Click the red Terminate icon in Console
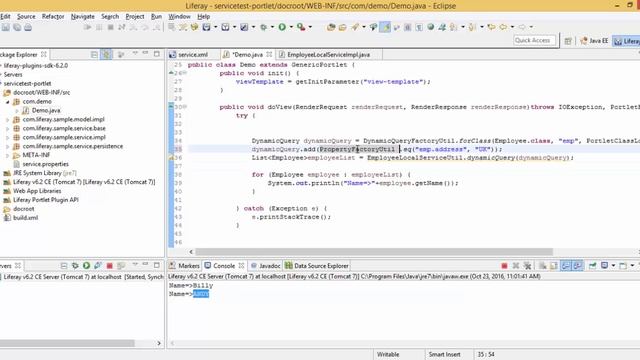 pos(504,266)
